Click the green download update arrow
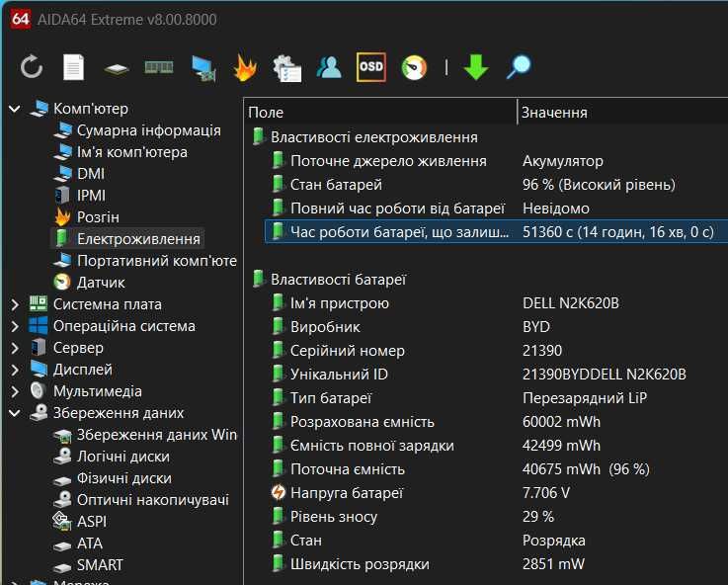This screenshot has width=728, height=585. (x=476, y=67)
